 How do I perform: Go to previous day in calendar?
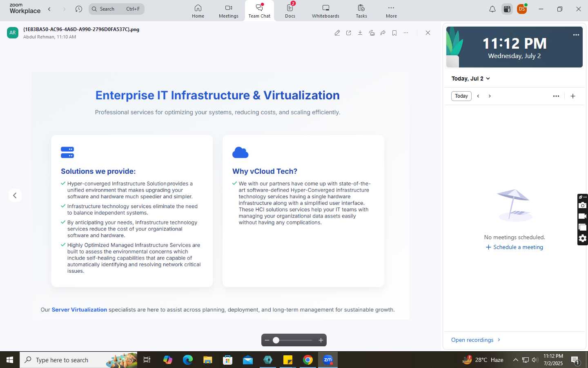click(478, 96)
